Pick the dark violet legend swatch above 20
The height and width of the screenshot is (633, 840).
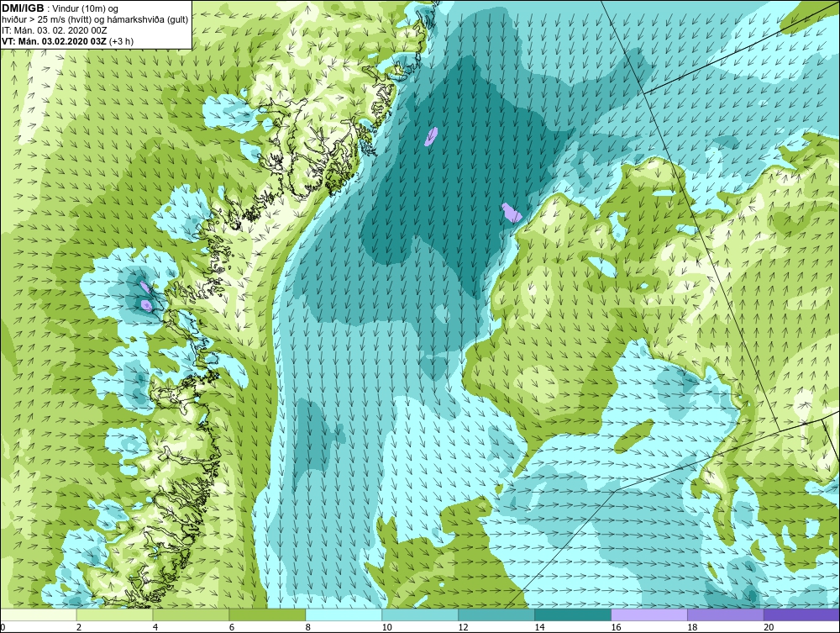point(801,615)
